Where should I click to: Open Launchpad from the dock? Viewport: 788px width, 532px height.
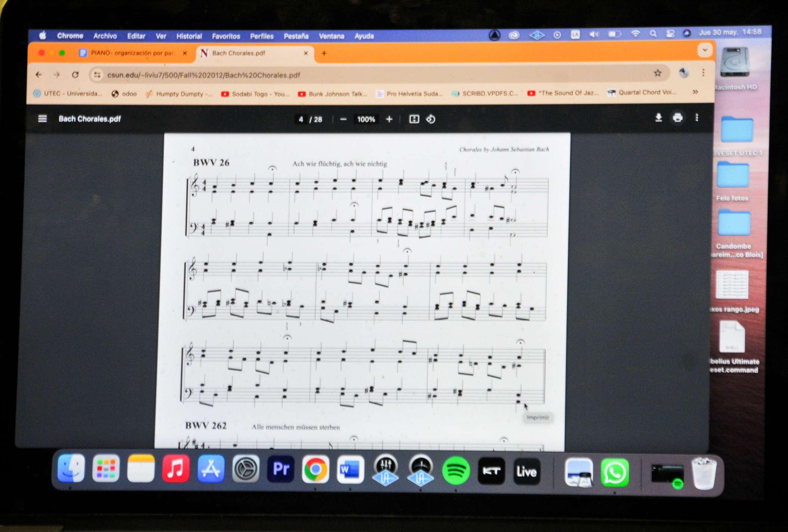tap(106, 468)
